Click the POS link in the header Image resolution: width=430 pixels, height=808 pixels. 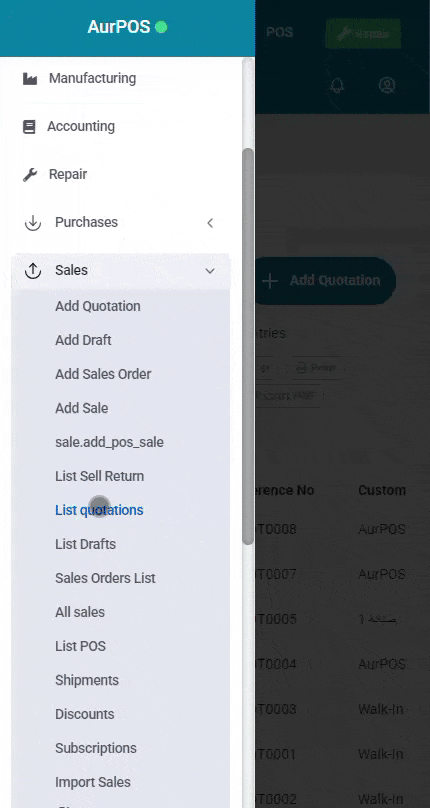click(279, 32)
